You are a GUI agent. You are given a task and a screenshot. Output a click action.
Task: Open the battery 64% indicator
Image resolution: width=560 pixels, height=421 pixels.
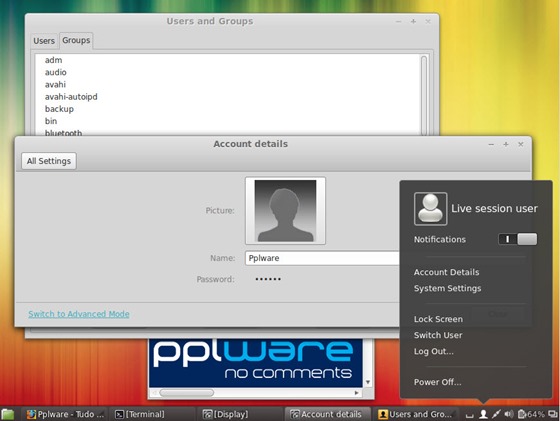[x=531, y=414]
